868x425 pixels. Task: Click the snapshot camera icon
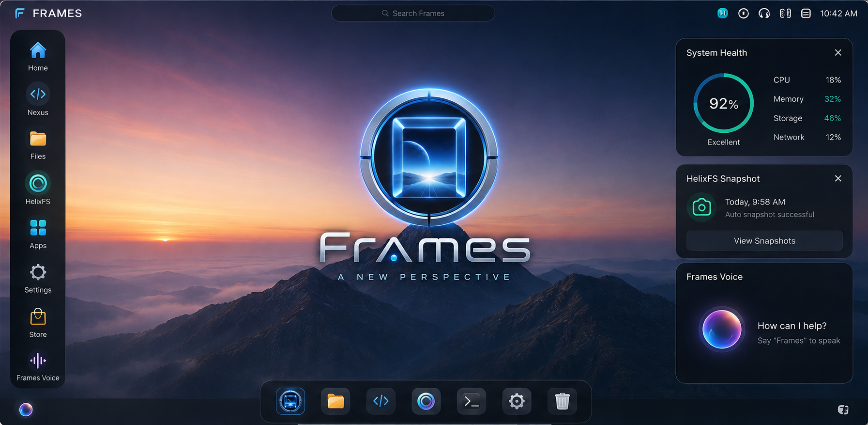(701, 207)
